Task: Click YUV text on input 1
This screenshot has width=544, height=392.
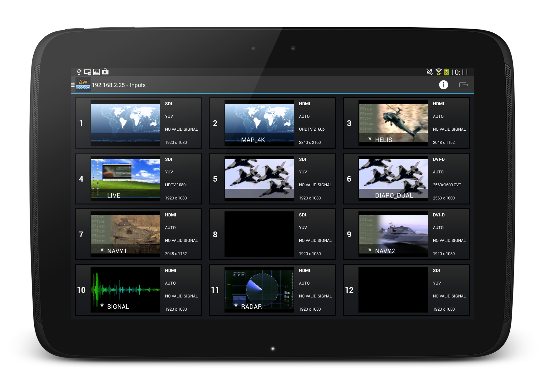Action: 169,117
